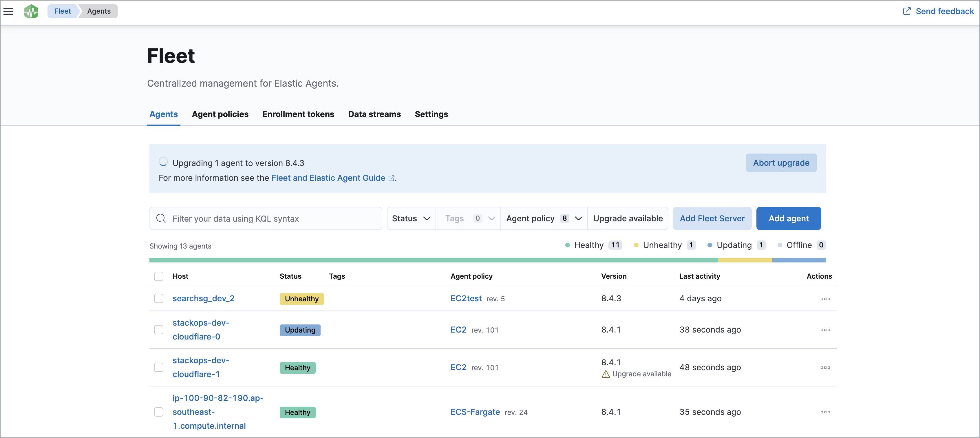Expand the Tags filter dropdown

pos(468,218)
